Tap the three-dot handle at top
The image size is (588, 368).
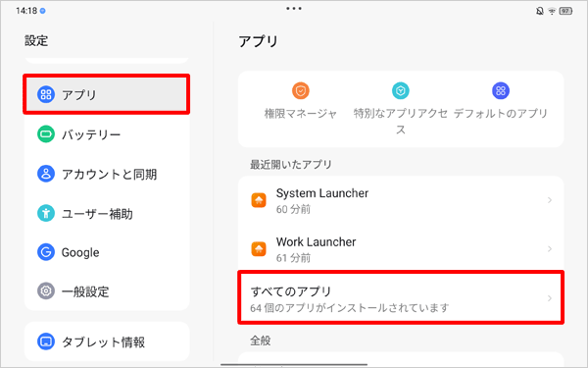[x=294, y=8]
